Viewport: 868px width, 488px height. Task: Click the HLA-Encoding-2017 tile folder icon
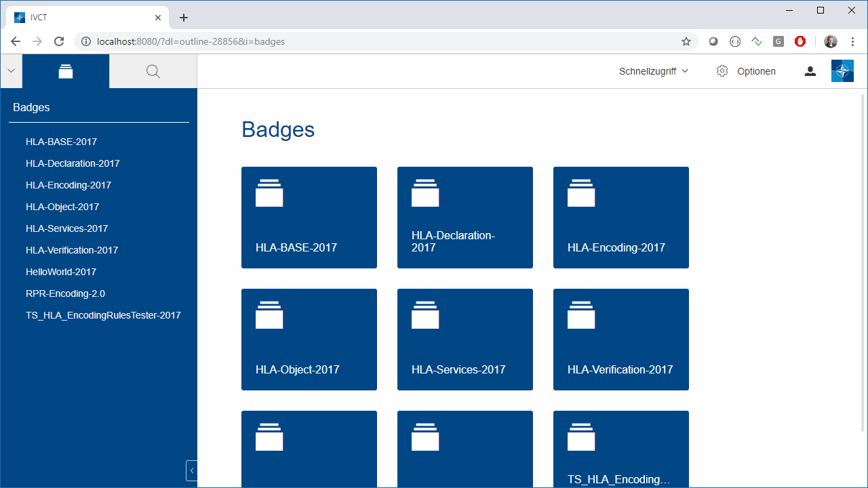(x=581, y=193)
